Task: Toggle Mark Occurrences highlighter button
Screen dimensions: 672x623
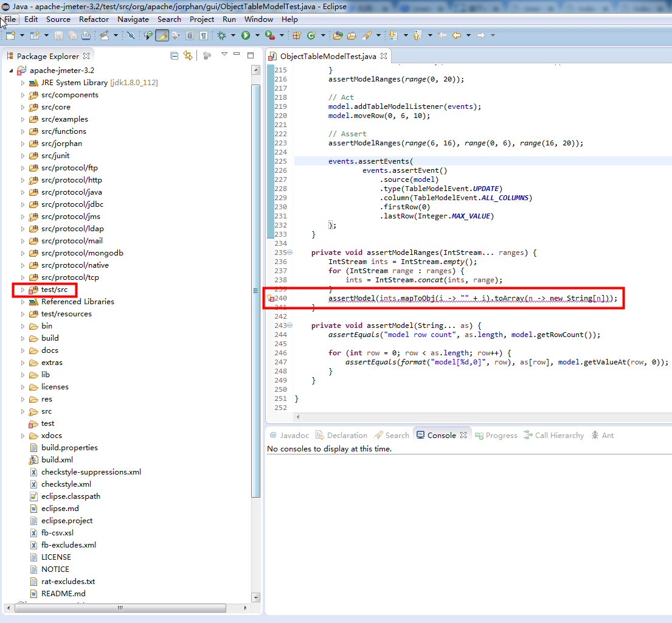Action: [162, 35]
